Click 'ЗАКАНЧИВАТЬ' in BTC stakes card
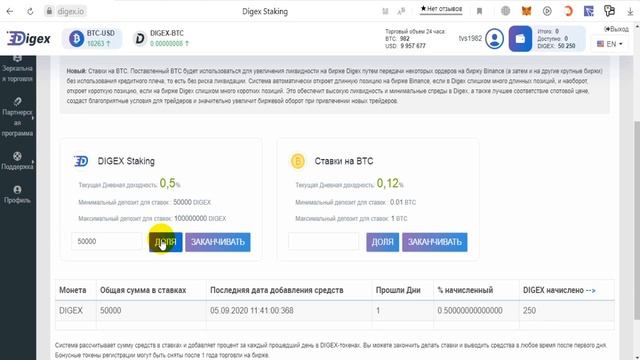This screenshot has width=640, height=360. [x=435, y=242]
